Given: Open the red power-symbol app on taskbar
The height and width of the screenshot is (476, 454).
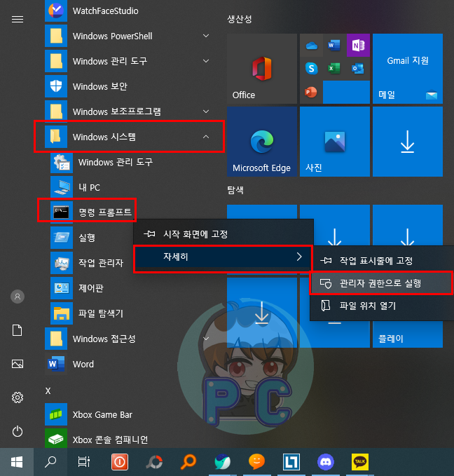Looking at the screenshot, I should (x=120, y=462).
